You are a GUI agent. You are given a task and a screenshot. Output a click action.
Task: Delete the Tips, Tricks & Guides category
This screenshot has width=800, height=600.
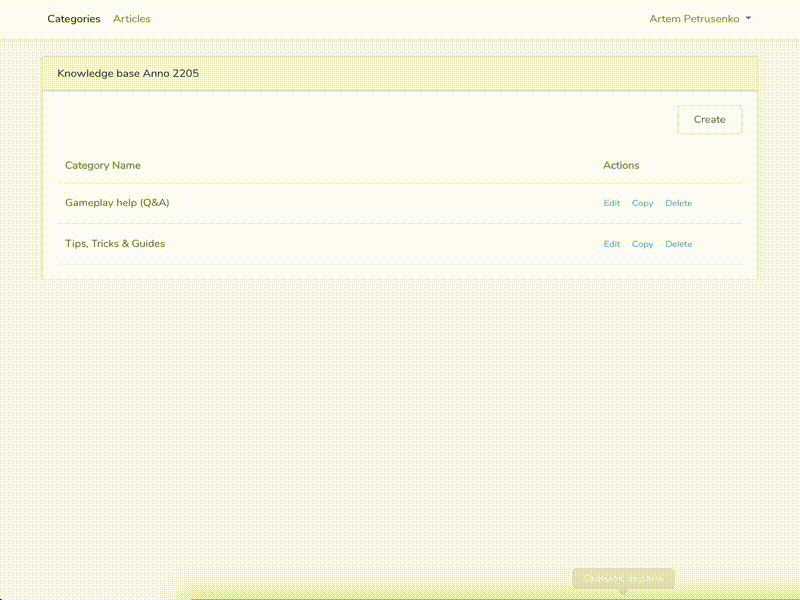679,244
